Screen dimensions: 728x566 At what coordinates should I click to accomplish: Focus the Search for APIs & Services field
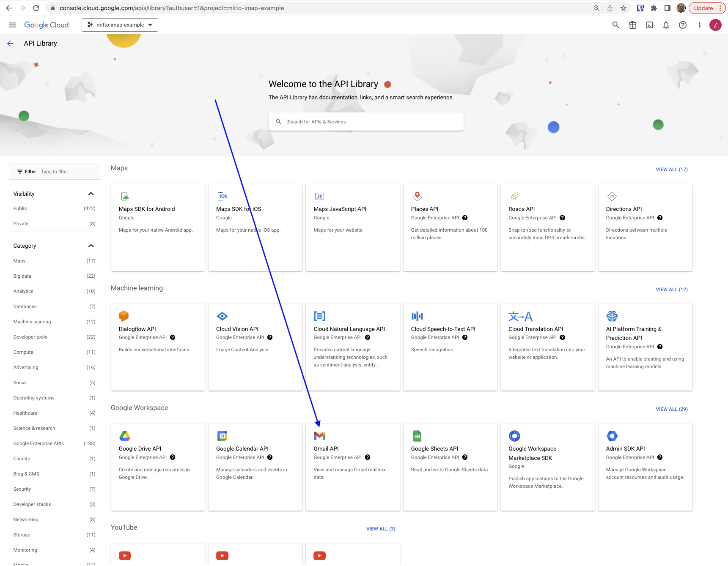366,122
